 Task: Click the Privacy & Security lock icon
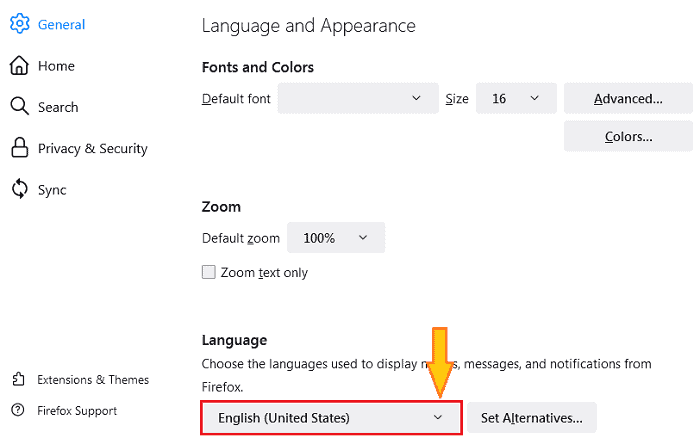[19, 148]
